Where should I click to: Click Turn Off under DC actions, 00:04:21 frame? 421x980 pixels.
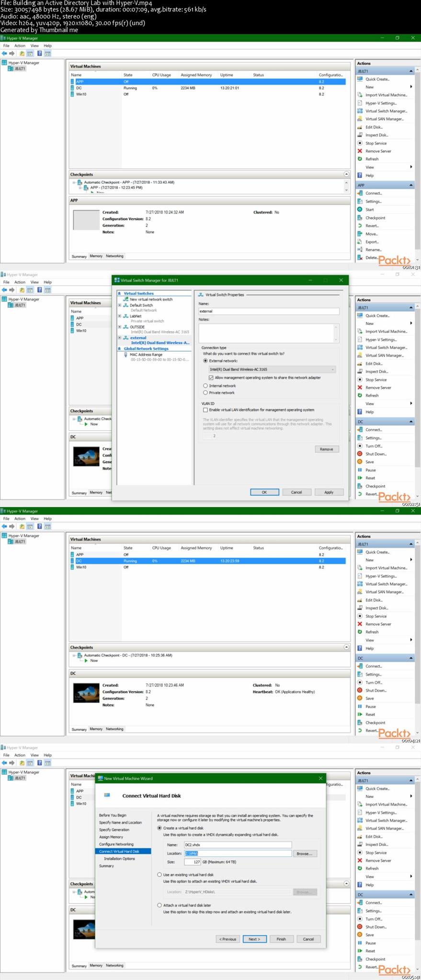pyautogui.click(x=374, y=682)
